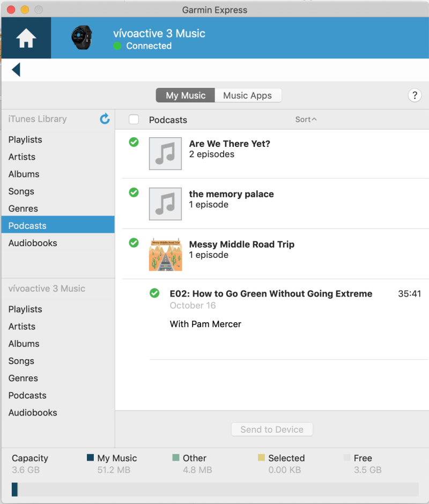Uncheck the E02 Go Green episode
The width and height of the screenshot is (429, 504).
click(x=154, y=293)
